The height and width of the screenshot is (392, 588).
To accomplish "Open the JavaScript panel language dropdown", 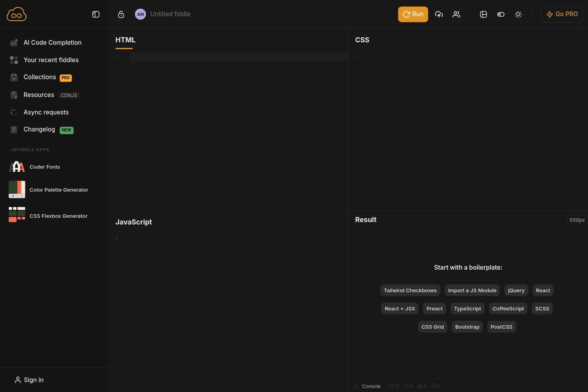I will pyautogui.click(x=133, y=222).
